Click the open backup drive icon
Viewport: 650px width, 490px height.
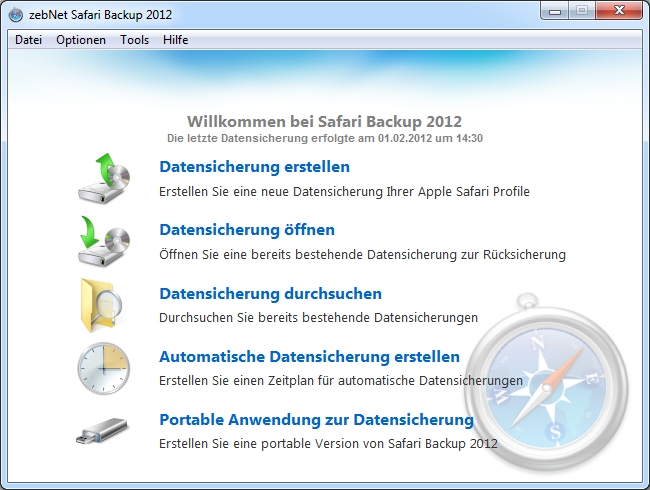104,241
